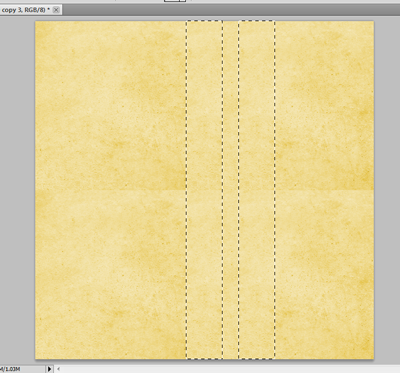Image resolution: width=400 pixels, height=373 pixels.
Task: Click the partially visible options bar field
Action: coord(172,1)
